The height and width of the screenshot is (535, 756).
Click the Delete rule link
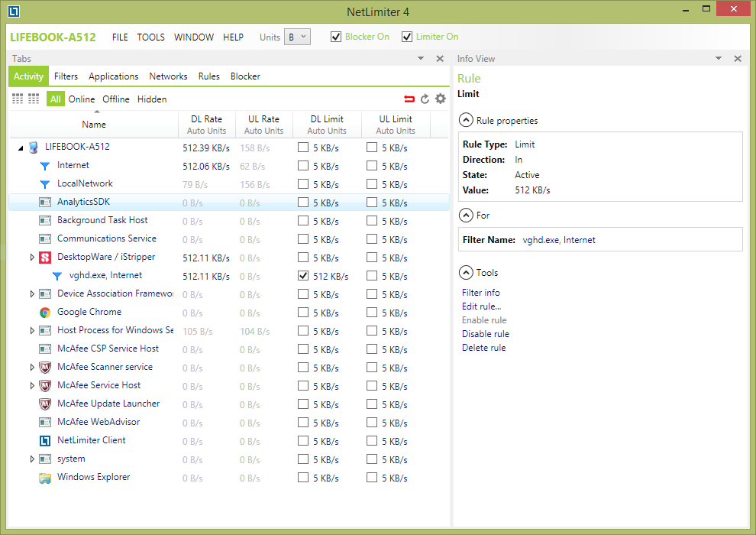tap(483, 347)
